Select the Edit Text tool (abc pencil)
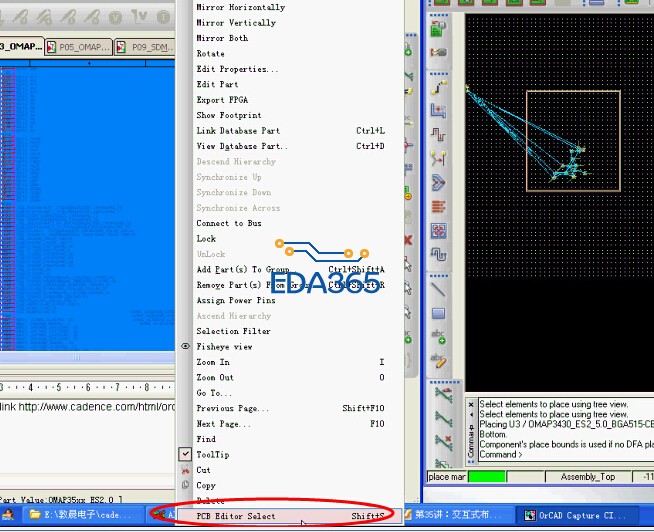The height and width of the screenshot is (532, 654). pyautogui.click(x=438, y=361)
